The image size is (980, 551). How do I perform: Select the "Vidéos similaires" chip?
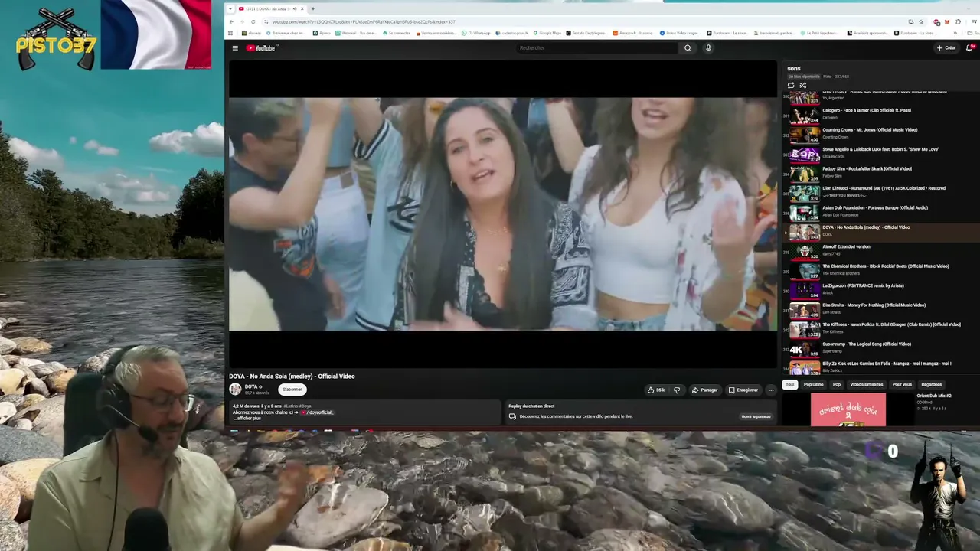[x=867, y=384]
